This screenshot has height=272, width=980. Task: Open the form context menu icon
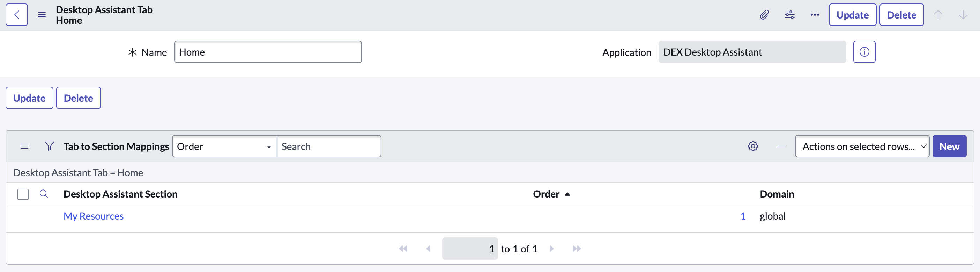click(42, 15)
